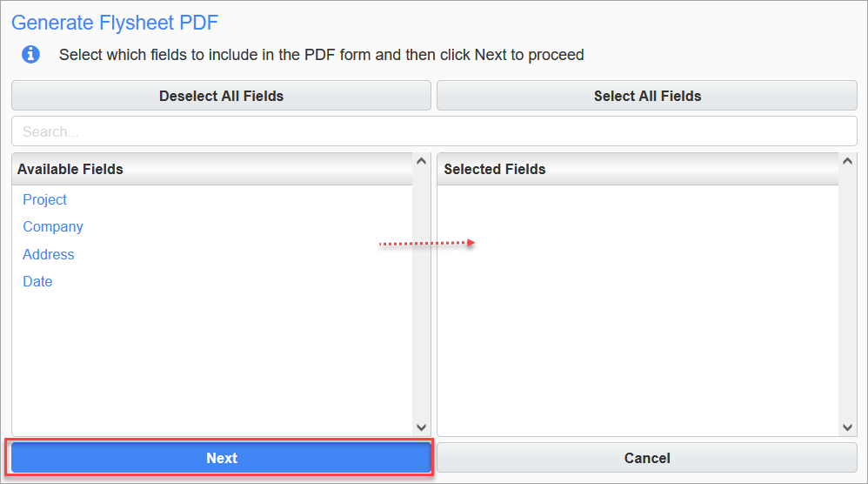Click Next to proceed
868x484 pixels.
click(x=221, y=458)
